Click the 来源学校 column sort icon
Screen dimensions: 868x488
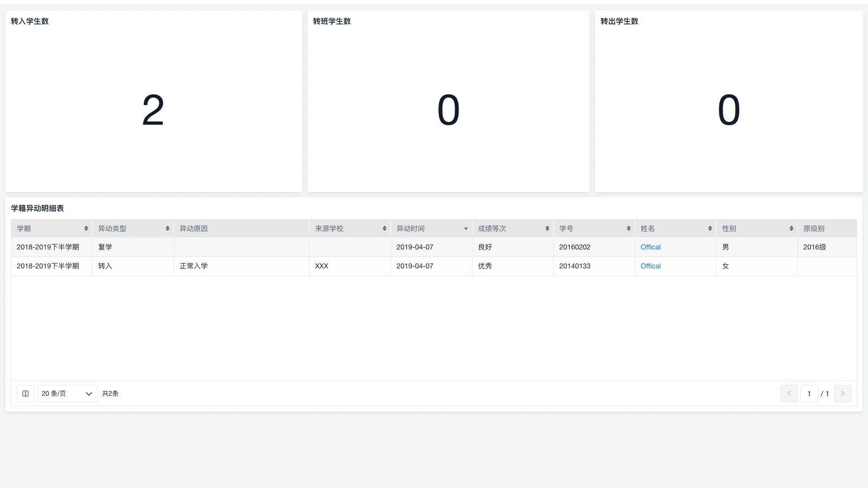(x=385, y=228)
